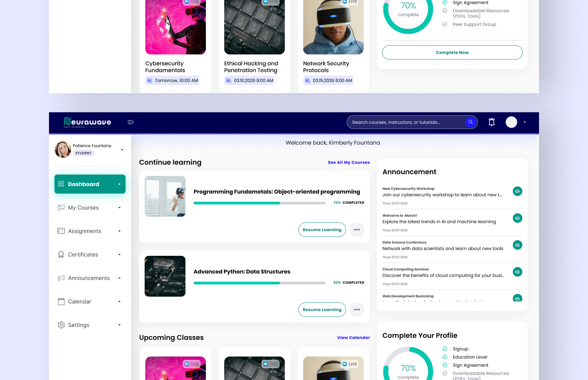Click the Complete Now button
Image resolution: width=588 pixels, height=380 pixels.
point(452,52)
